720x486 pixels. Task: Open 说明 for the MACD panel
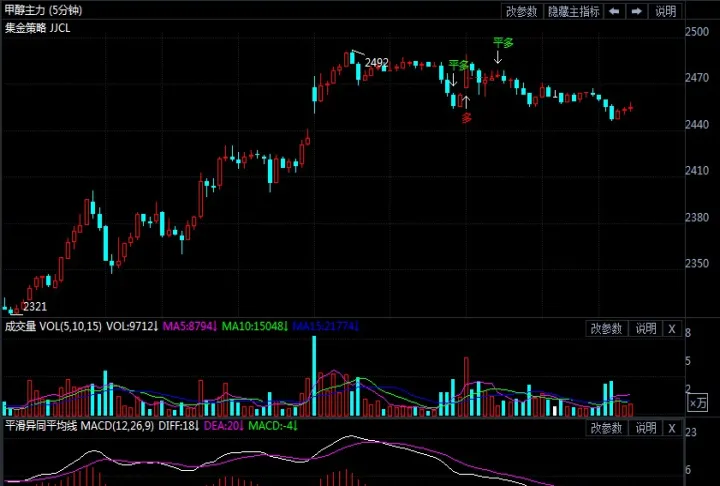click(x=645, y=427)
